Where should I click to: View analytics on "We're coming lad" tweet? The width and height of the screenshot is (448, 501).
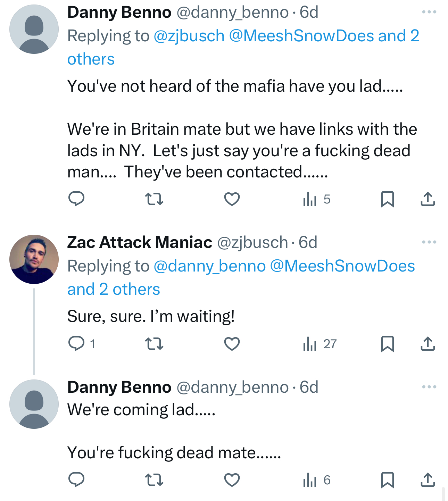click(x=316, y=480)
